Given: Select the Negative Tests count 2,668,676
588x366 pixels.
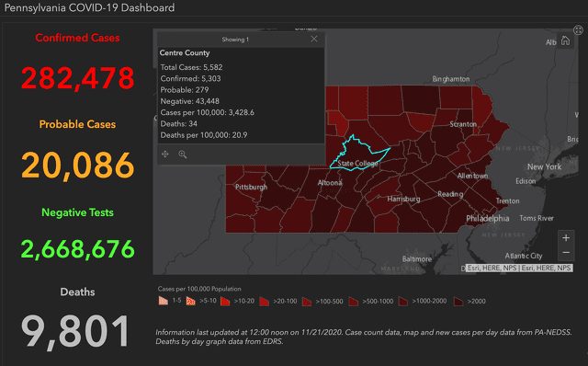Looking at the screenshot, I should pos(77,249).
